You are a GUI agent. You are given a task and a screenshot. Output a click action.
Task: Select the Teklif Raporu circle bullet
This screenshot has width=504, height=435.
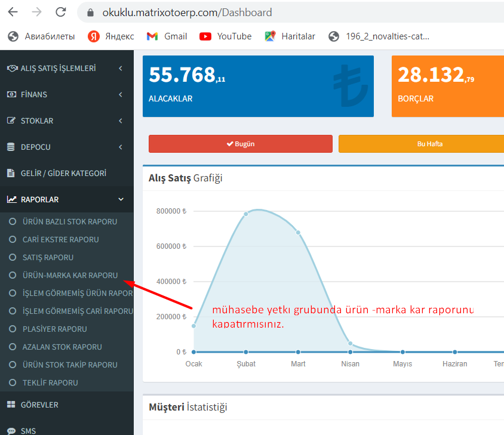[13, 382]
